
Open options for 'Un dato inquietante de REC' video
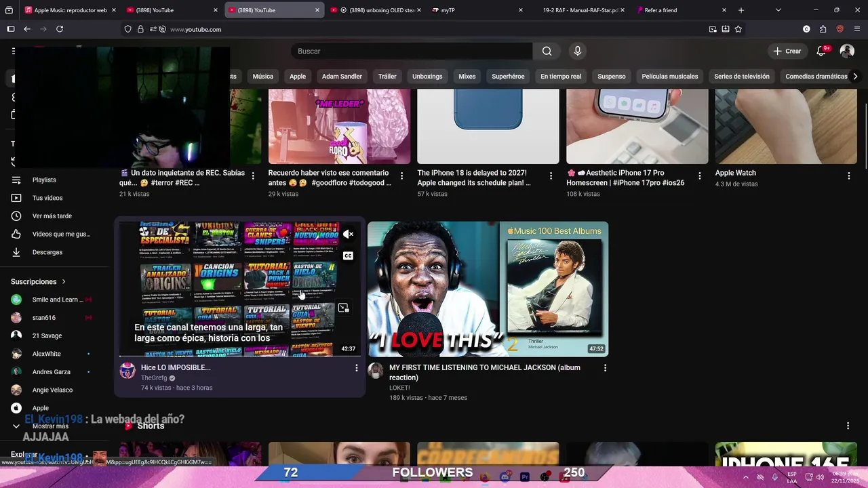(x=253, y=176)
